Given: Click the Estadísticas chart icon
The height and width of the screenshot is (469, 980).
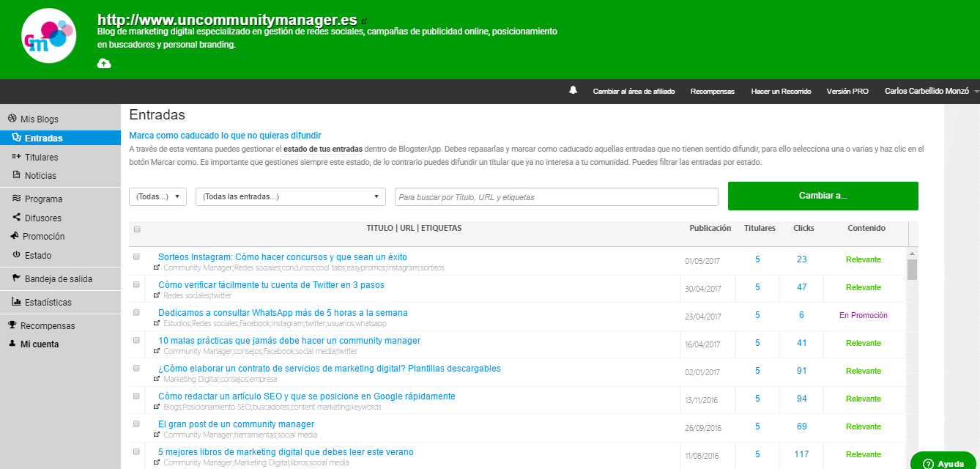Looking at the screenshot, I should tap(17, 301).
